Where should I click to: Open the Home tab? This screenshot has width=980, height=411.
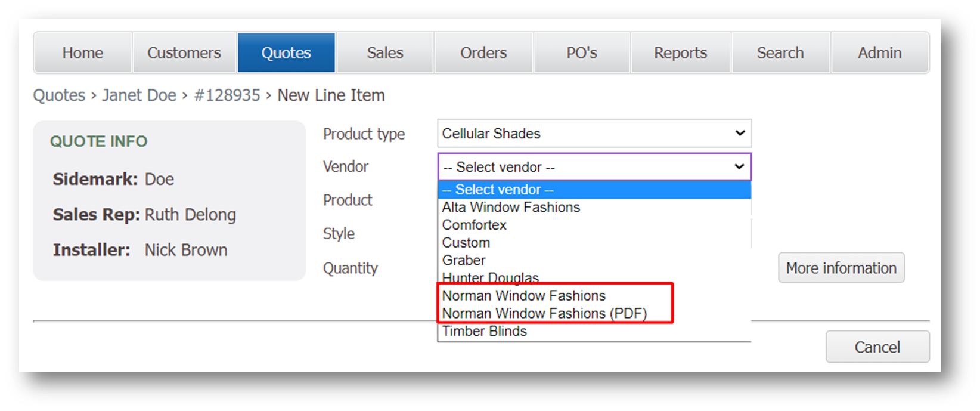pos(82,53)
